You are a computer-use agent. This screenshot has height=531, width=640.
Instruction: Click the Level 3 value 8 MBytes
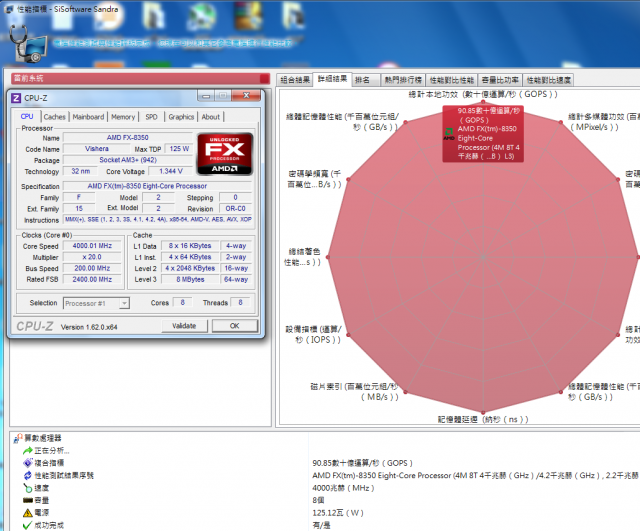[190, 279]
